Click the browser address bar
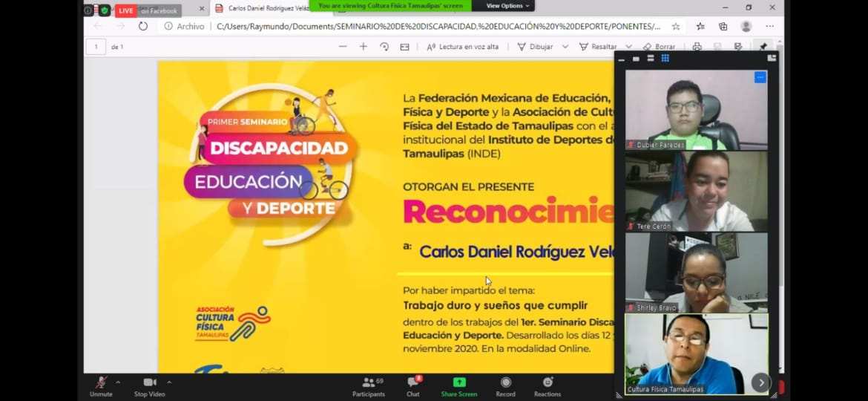Viewport: 868px width, 401px height. coord(438,26)
